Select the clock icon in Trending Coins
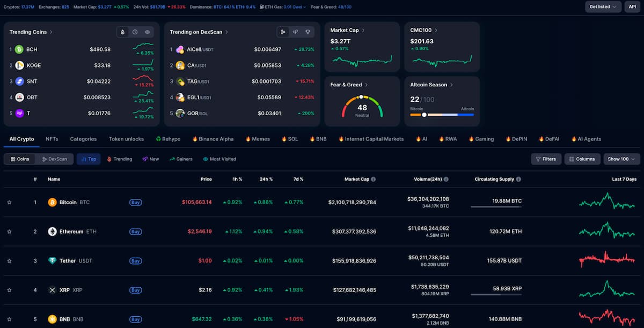Screen dimensions: 644x328 tap(135, 32)
